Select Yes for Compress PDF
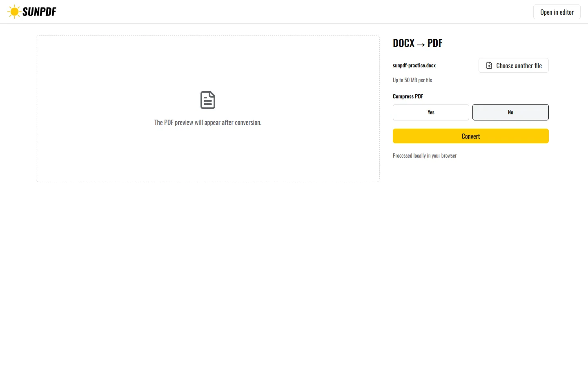This screenshot has height=392, width=588. pyautogui.click(x=431, y=112)
